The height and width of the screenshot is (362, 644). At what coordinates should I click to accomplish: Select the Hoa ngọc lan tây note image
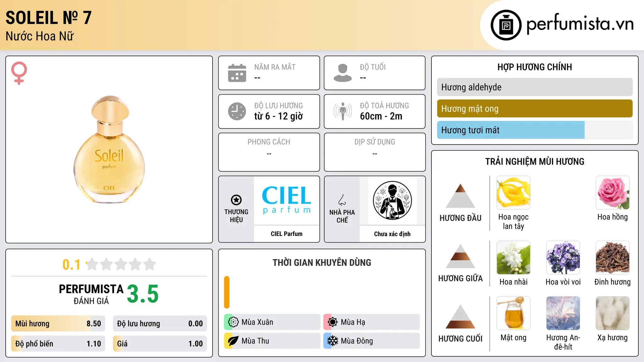(513, 193)
